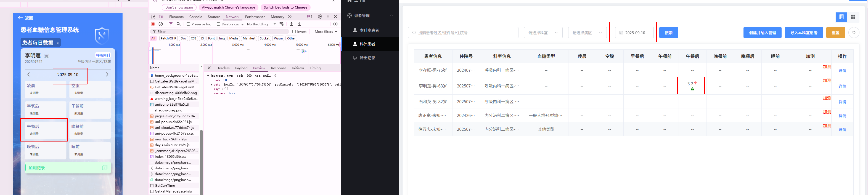Open DevTools settings gear next to issues
The width and height of the screenshot is (868, 195).
click(x=320, y=17)
